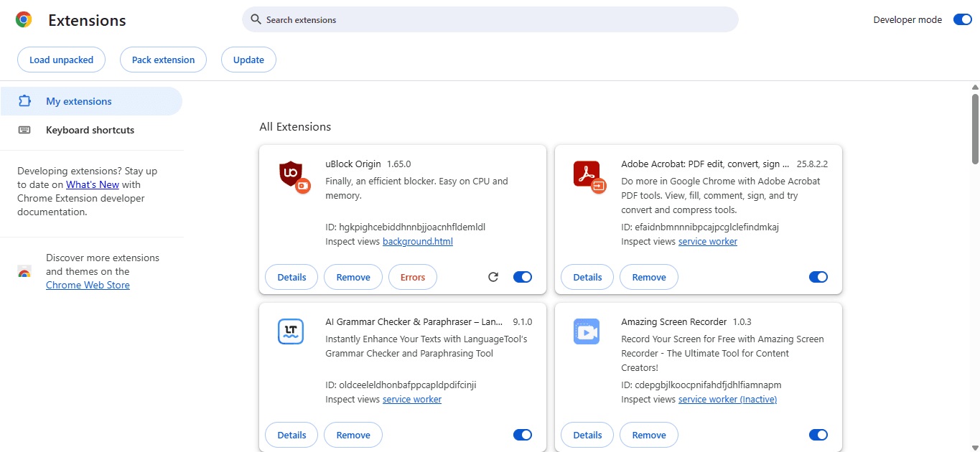Open uBlock Origin background.html inspect link
This screenshot has height=452, width=980.
[x=418, y=242]
